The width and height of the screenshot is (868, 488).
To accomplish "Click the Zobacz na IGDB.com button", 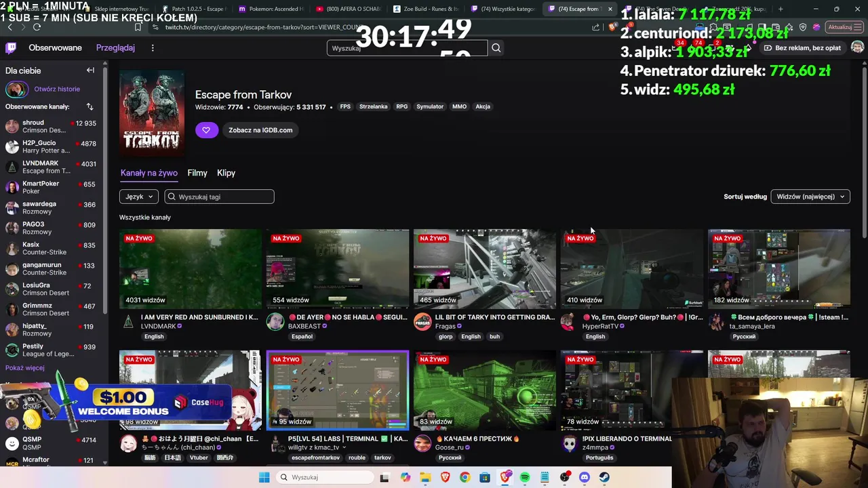I will [x=260, y=130].
